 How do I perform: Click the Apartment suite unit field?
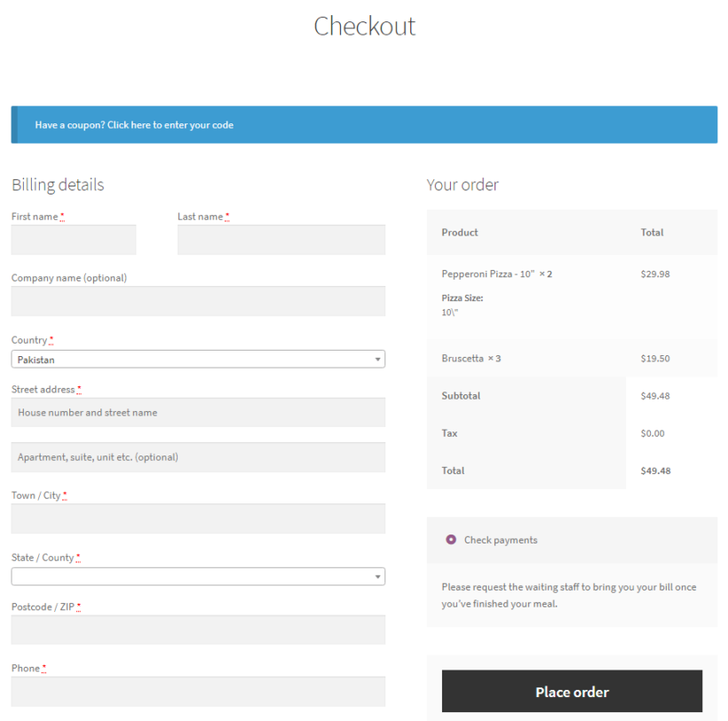197,456
